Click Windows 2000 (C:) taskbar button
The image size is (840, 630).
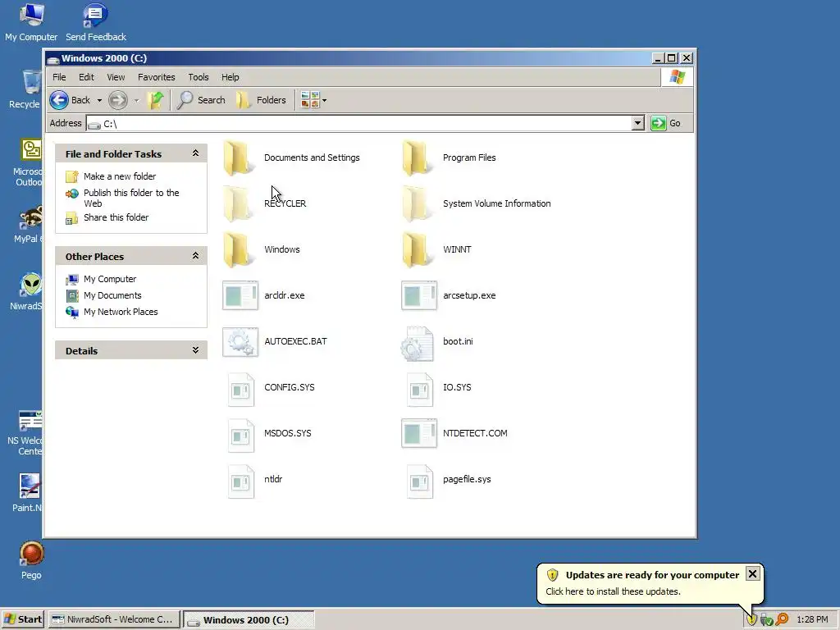point(249,620)
